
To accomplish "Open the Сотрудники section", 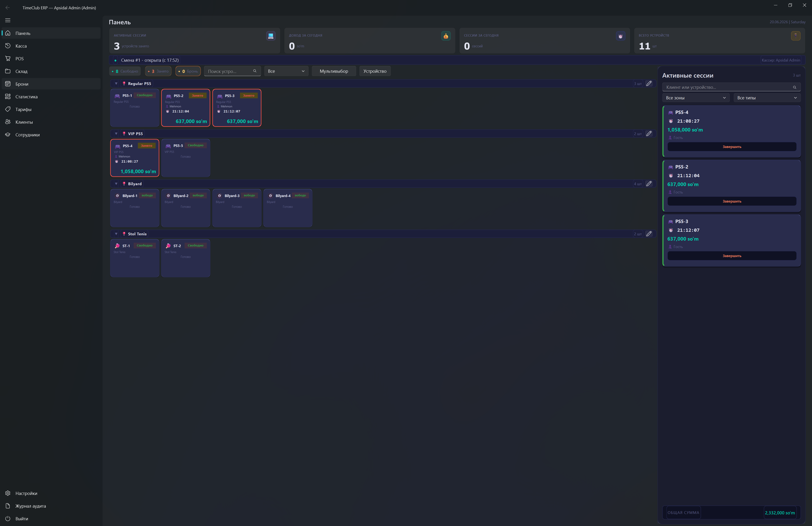I will click(51, 135).
